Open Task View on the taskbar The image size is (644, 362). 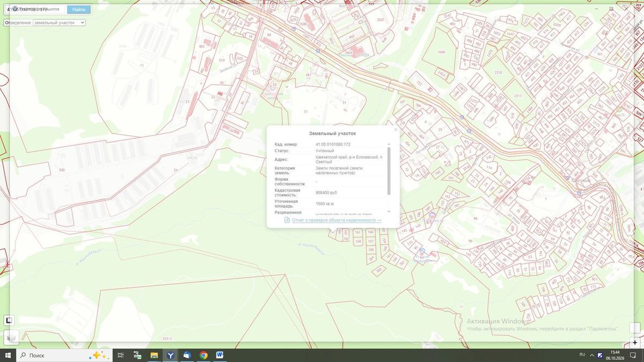pyautogui.click(x=121, y=355)
